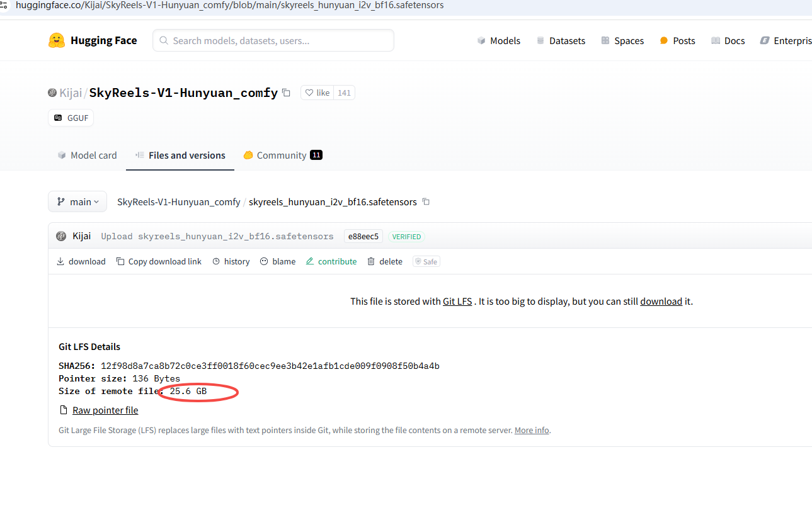The image size is (812, 508).
Task: Open the Datasets page
Action: tap(561, 40)
